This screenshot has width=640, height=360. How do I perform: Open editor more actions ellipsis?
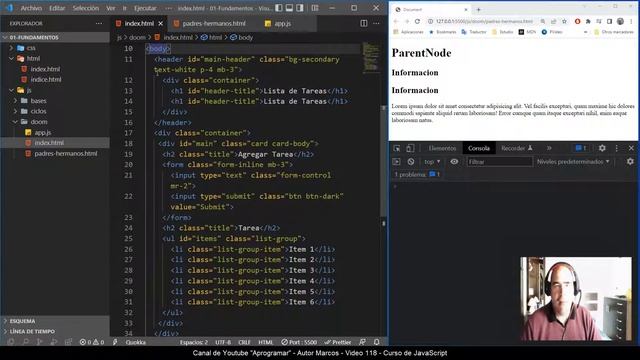point(376,24)
